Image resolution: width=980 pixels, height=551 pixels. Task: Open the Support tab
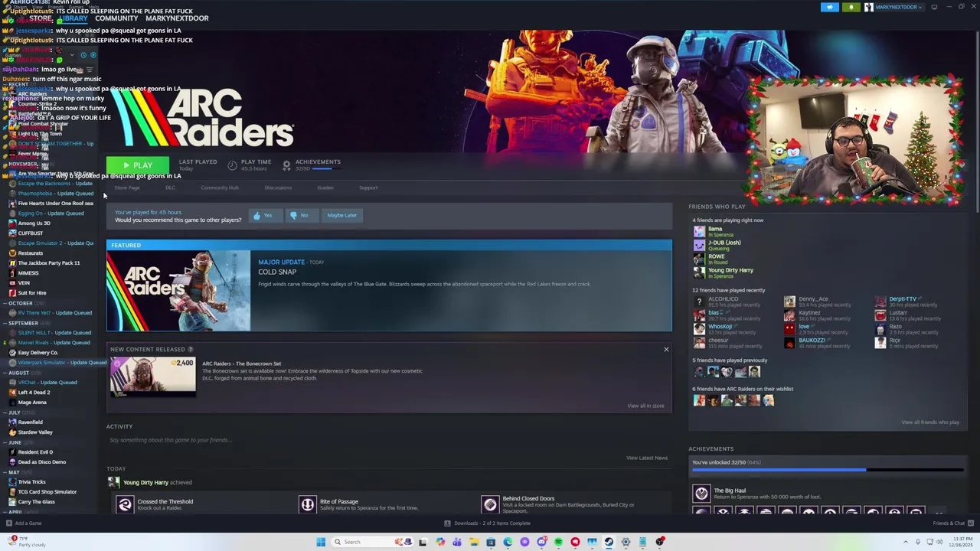pyautogui.click(x=368, y=187)
